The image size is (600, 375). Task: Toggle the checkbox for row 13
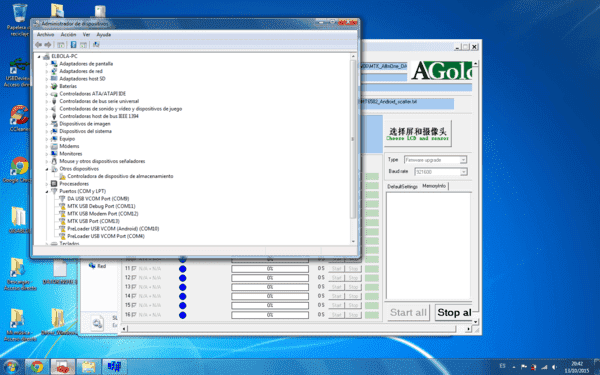click(134, 287)
